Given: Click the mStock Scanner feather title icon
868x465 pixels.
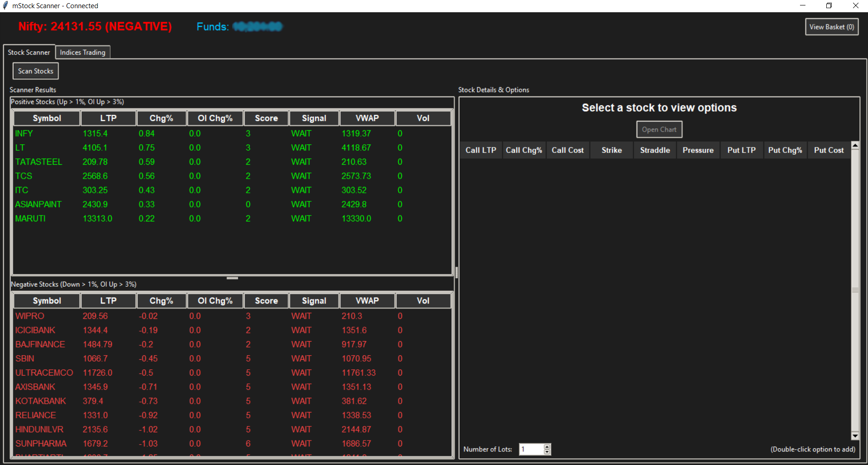Looking at the screenshot, I should point(5,6).
